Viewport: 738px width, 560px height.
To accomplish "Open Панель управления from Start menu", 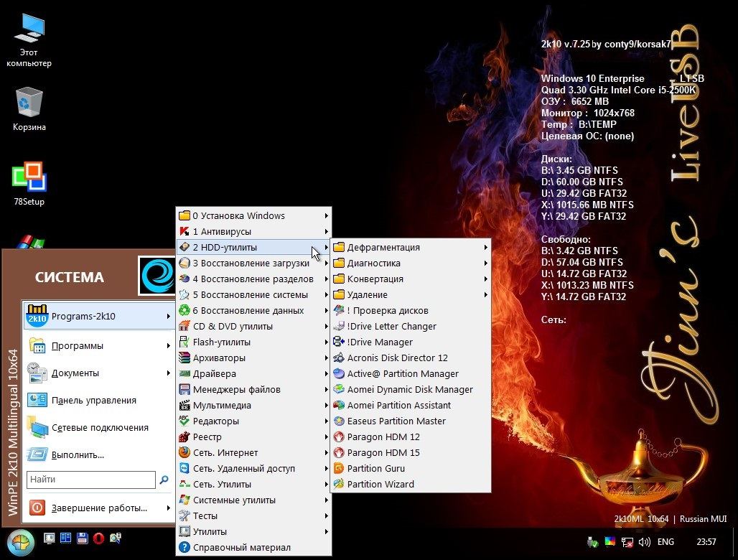I will click(x=93, y=400).
